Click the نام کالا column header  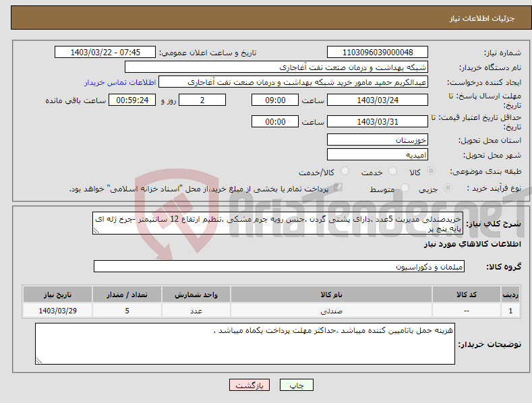(331, 294)
